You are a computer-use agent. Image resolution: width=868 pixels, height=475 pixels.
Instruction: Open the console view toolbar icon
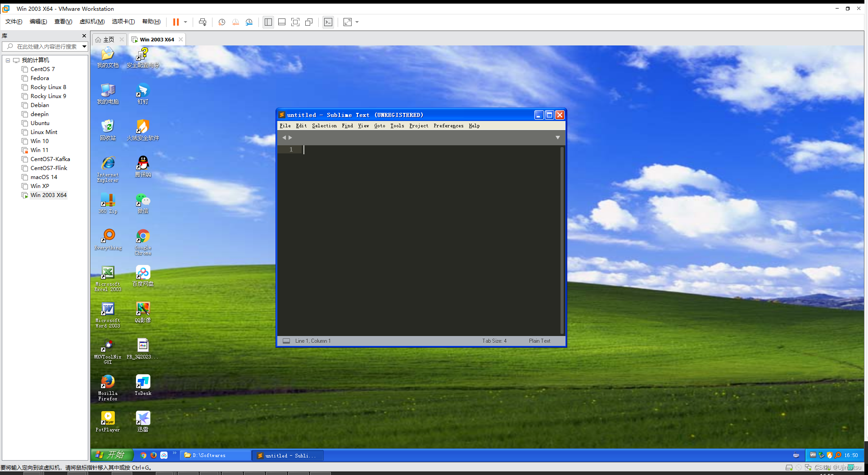click(328, 22)
